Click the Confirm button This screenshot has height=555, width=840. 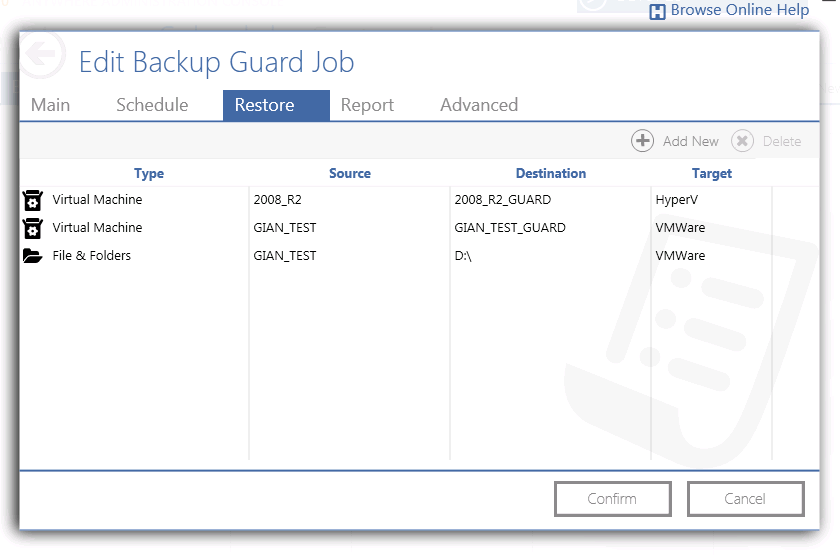pos(612,499)
